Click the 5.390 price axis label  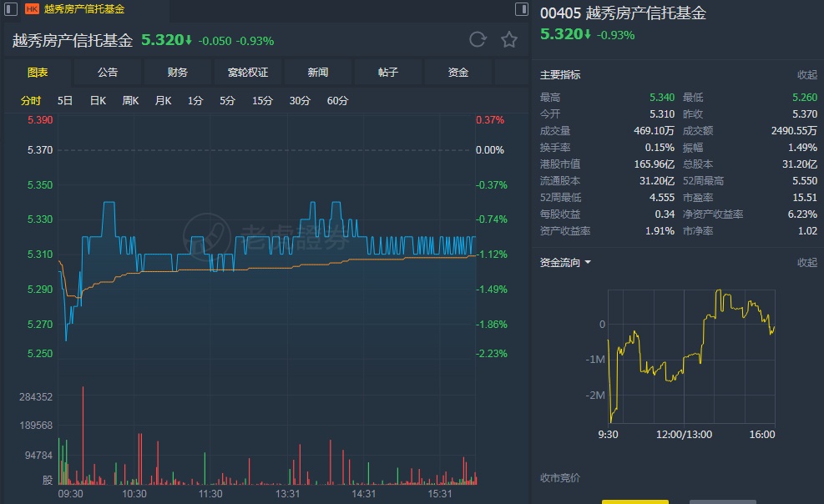click(40, 120)
